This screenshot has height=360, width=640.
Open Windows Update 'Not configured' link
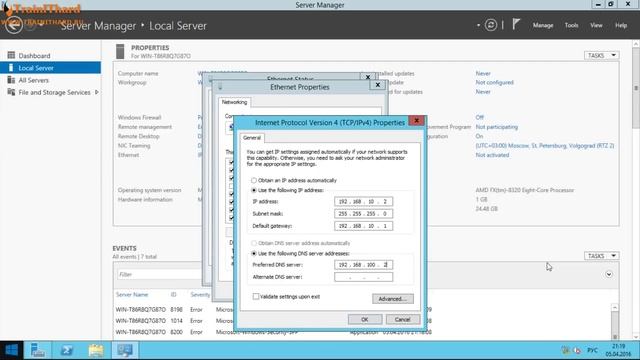pyautogui.click(x=494, y=82)
